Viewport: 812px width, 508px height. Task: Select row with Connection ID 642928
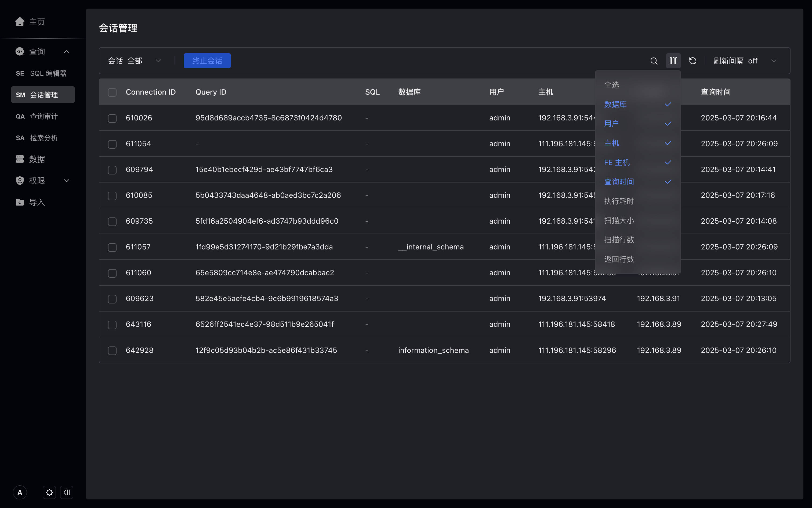pyautogui.click(x=112, y=350)
